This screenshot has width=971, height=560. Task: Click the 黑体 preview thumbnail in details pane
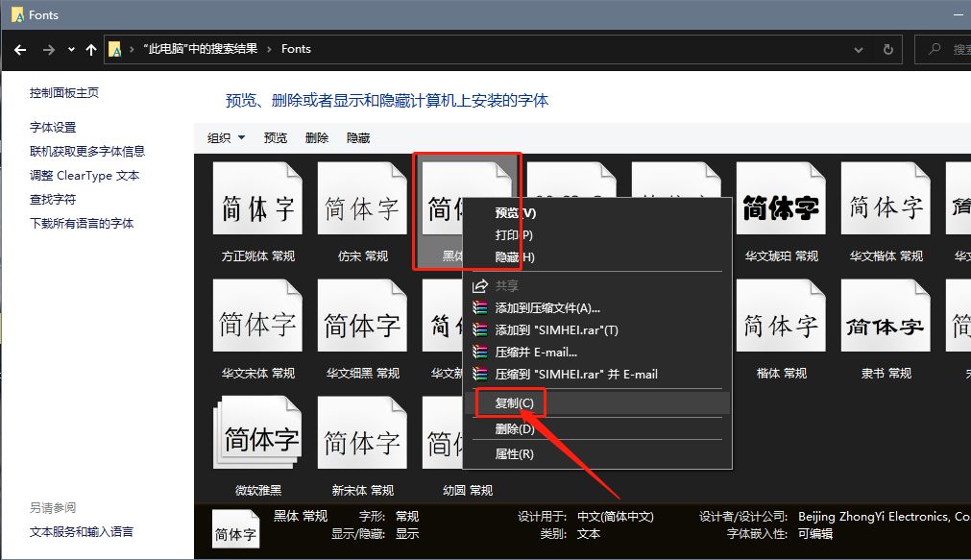coord(235,529)
